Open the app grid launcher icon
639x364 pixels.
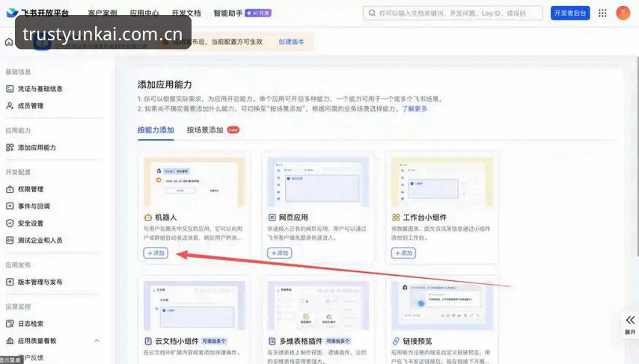click(x=602, y=13)
